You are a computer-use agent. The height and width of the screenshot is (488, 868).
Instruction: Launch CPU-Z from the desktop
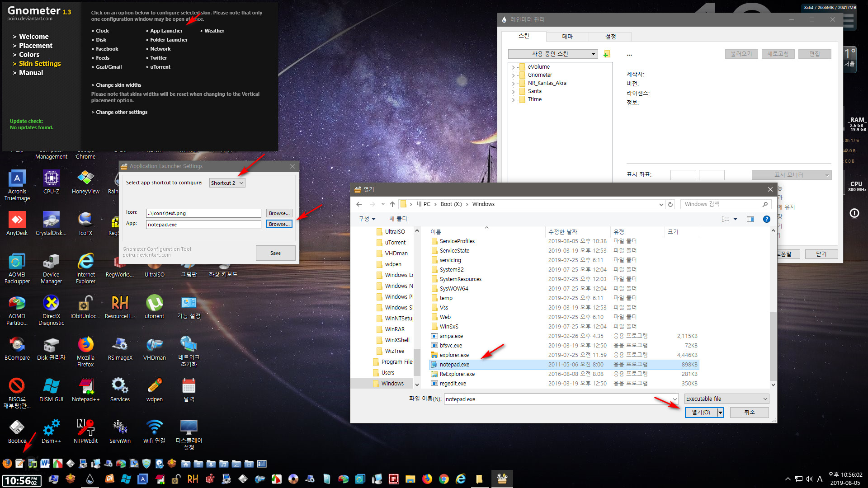[x=51, y=182]
